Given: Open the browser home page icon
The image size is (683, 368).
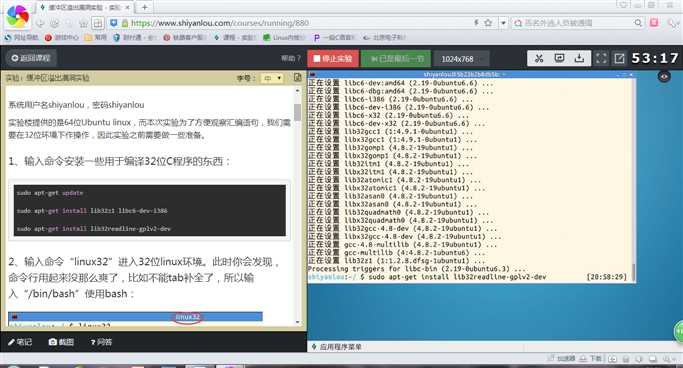Looking at the screenshot, I should 83,23.
